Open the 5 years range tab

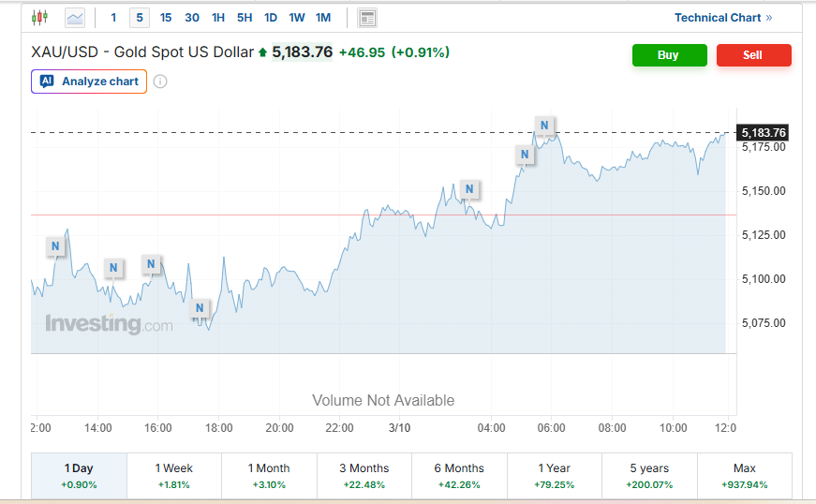(650, 475)
